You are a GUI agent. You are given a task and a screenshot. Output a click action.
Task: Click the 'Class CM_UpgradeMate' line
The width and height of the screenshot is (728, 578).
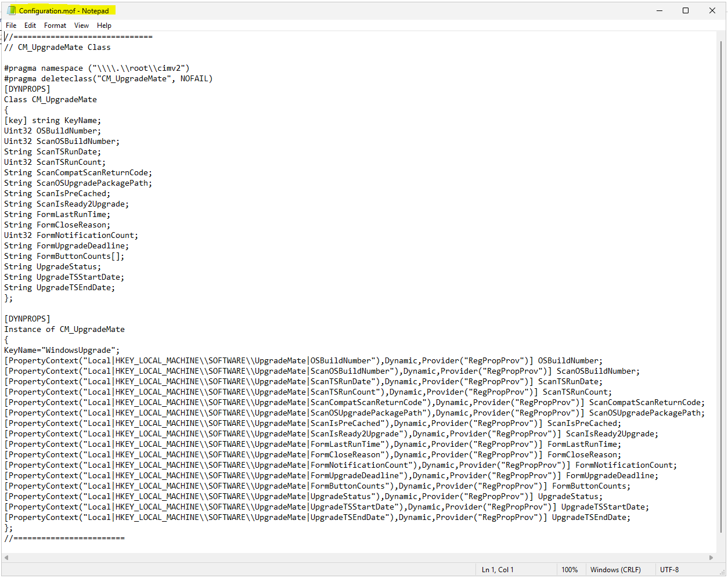pos(51,100)
